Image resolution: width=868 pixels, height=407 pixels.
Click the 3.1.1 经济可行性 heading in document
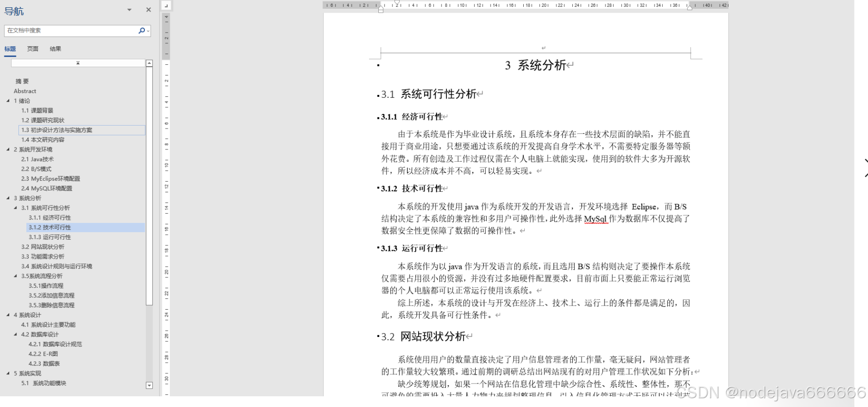tap(412, 117)
